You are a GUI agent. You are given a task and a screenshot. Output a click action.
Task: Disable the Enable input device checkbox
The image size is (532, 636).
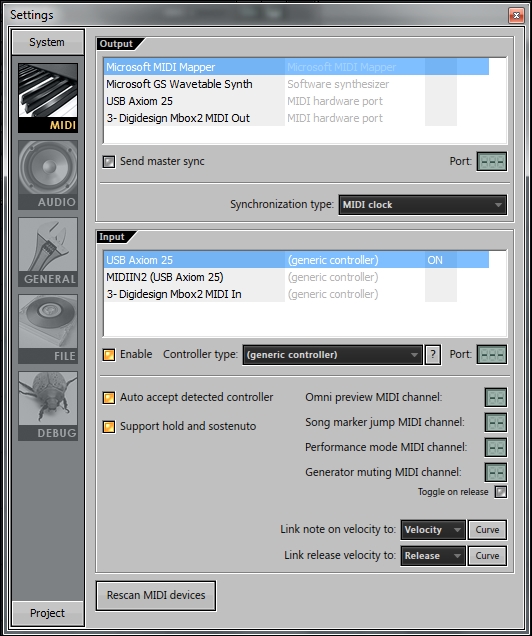[109, 355]
